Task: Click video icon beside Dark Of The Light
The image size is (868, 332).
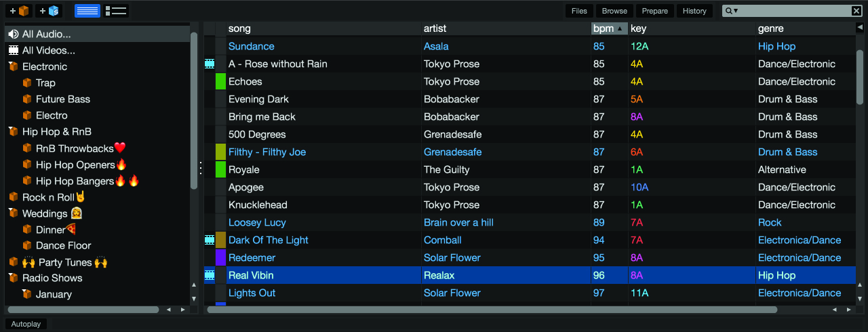Action: click(210, 240)
